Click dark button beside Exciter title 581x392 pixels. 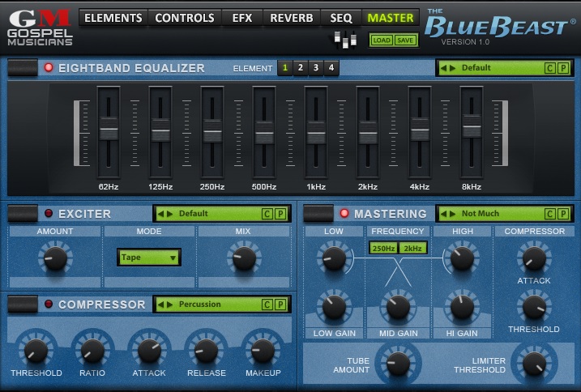tap(23, 214)
